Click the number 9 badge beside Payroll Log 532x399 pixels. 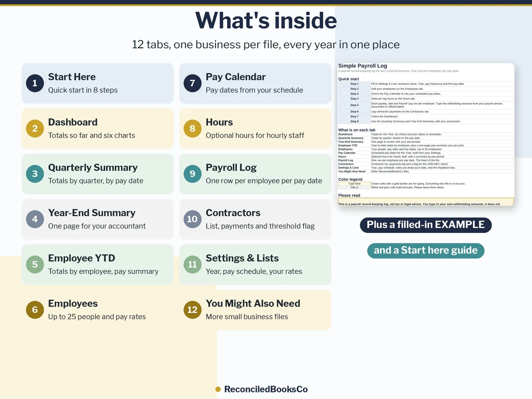[x=193, y=174]
